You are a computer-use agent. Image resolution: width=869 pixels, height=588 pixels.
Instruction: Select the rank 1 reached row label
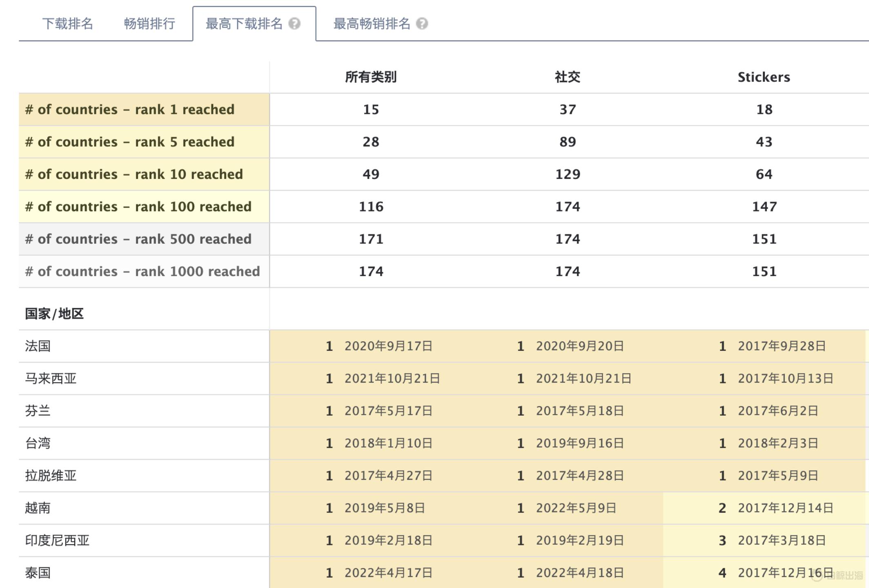[x=130, y=109]
